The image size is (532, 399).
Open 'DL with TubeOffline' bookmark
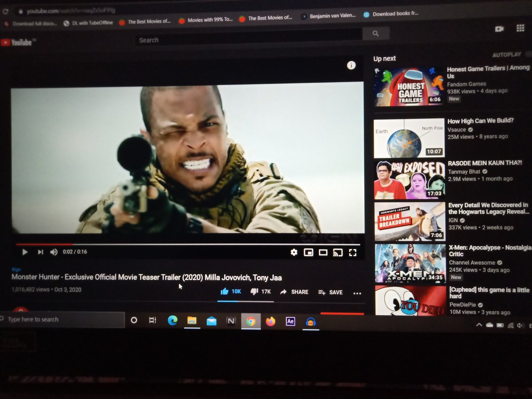point(88,23)
